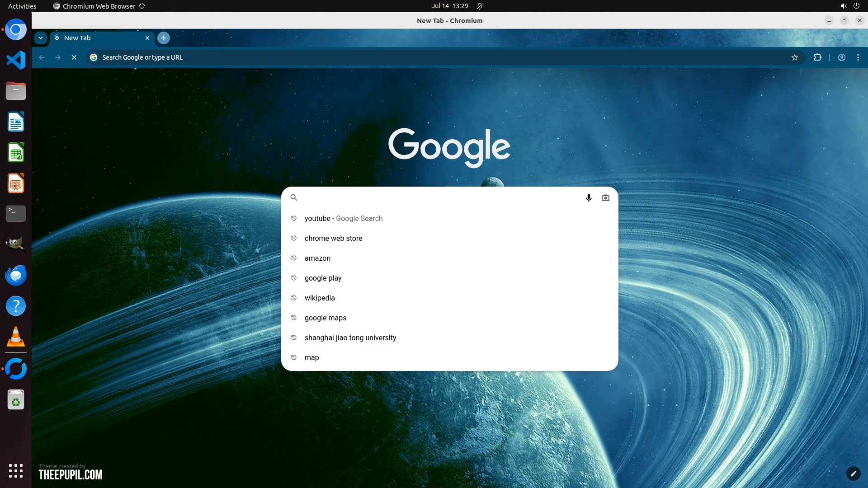Viewport: 868px width, 488px height.
Task: Open the profile avatar icon
Action: coord(841,57)
